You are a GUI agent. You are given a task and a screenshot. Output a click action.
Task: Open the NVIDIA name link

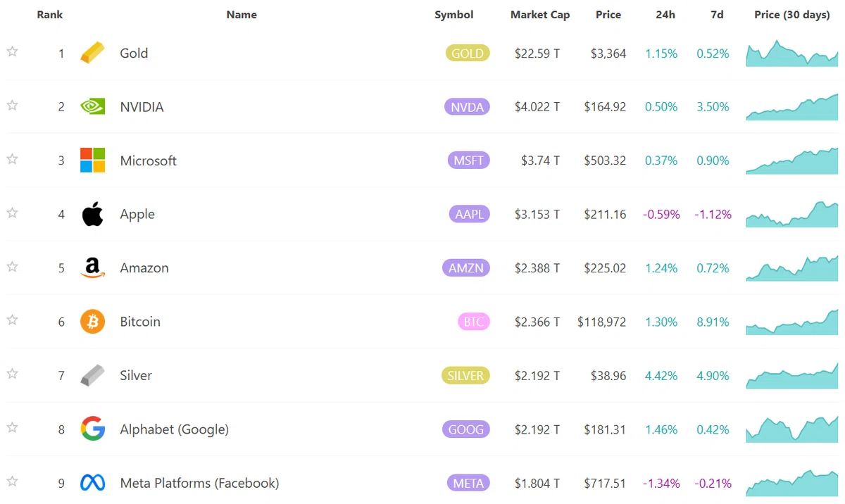(142, 107)
